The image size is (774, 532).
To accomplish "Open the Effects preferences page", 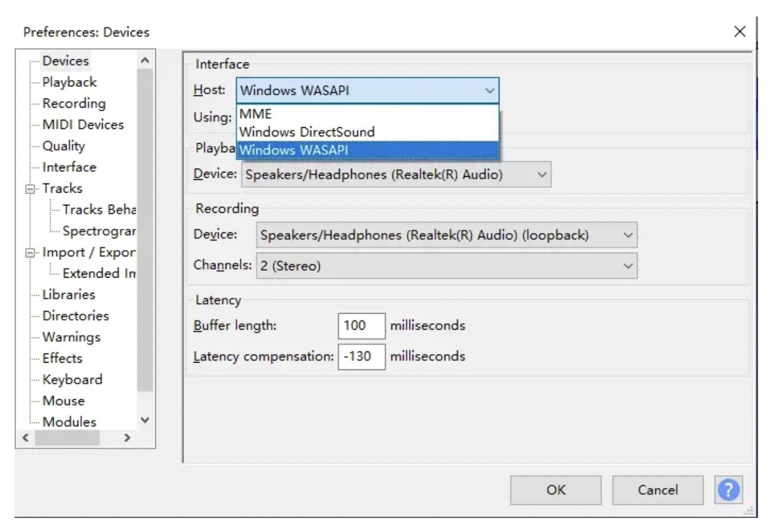I will pos(62,358).
